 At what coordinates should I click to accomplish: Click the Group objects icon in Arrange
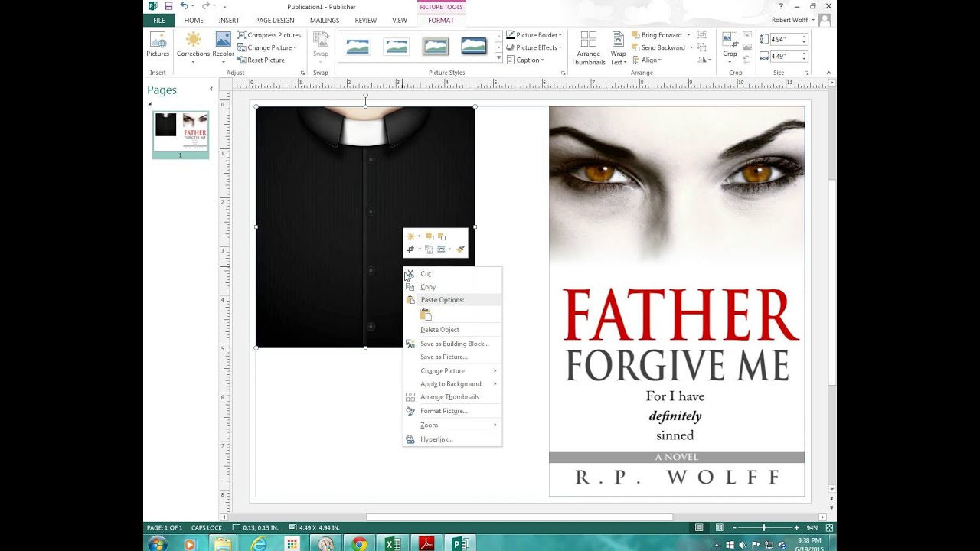tap(703, 35)
